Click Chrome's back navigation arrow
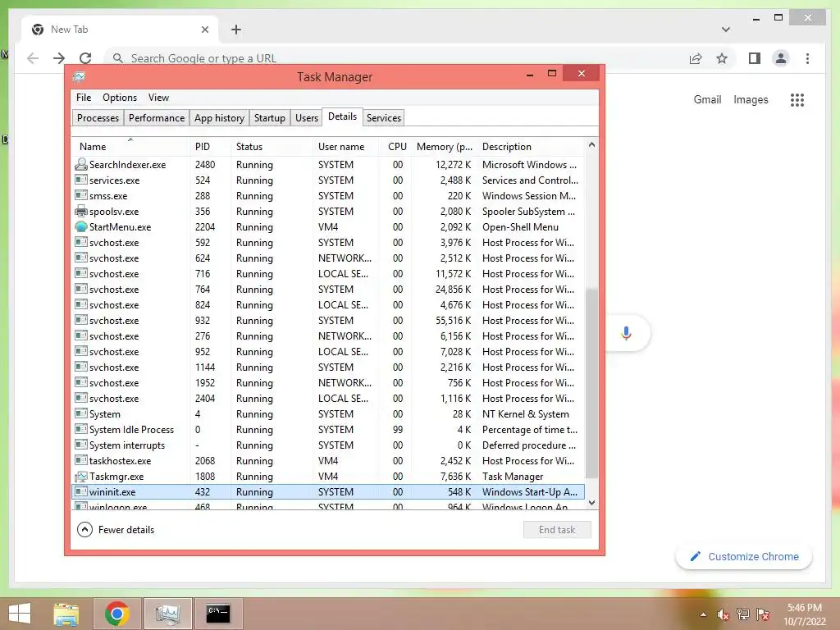This screenshot has height=630, width=840. (x=33, y=58)
